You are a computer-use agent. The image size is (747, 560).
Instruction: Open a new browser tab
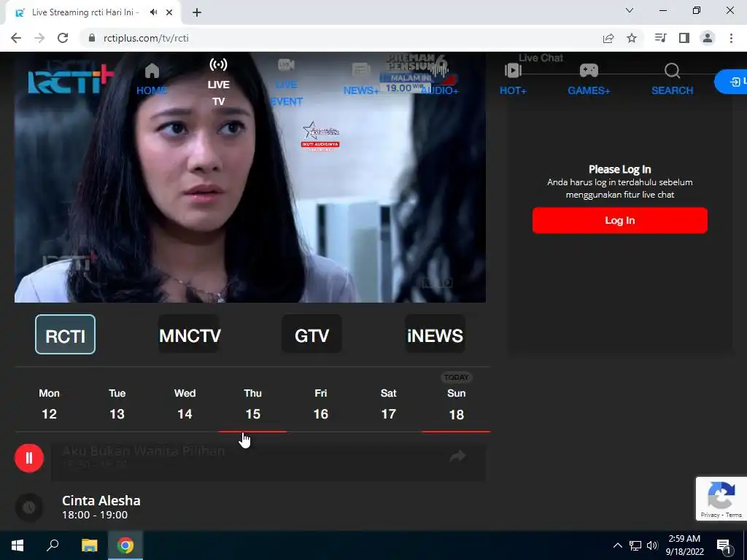pyautogui.click(x=197, y=13)
